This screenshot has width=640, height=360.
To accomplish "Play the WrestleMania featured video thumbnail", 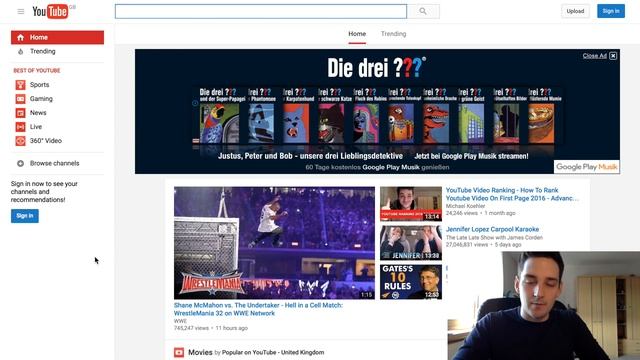I will [274, 243].
